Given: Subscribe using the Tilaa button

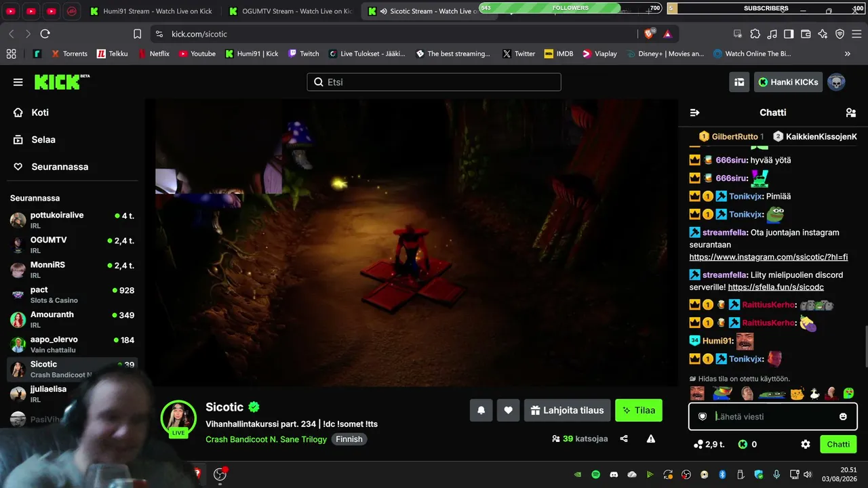Looking at the screenshot, I should pos(639,410).
